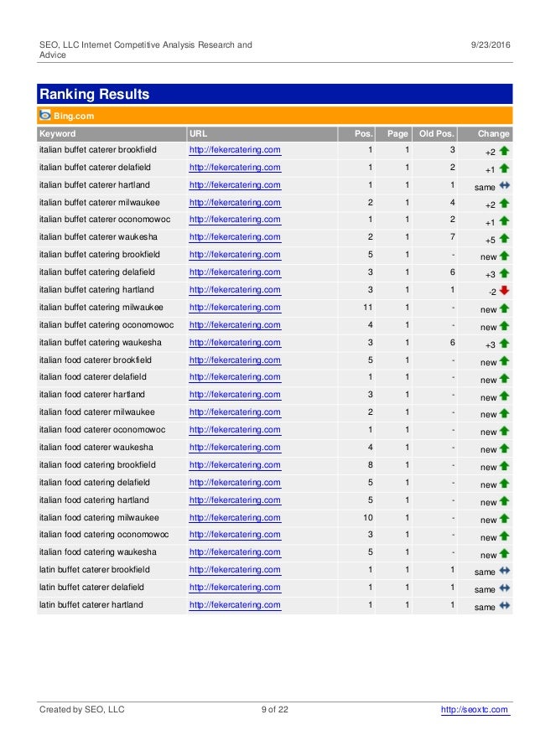535x756 pixels.
Task: Select keyword italian food catering milwaukee
Action: 100,517
